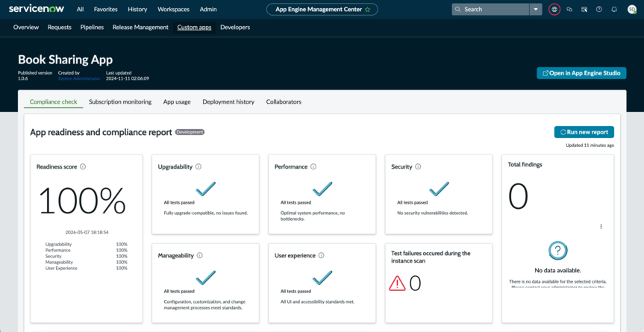The width and height of the screenshot is (644, 332).
Task: Click the Run new report button
Action: coord(584,132)
